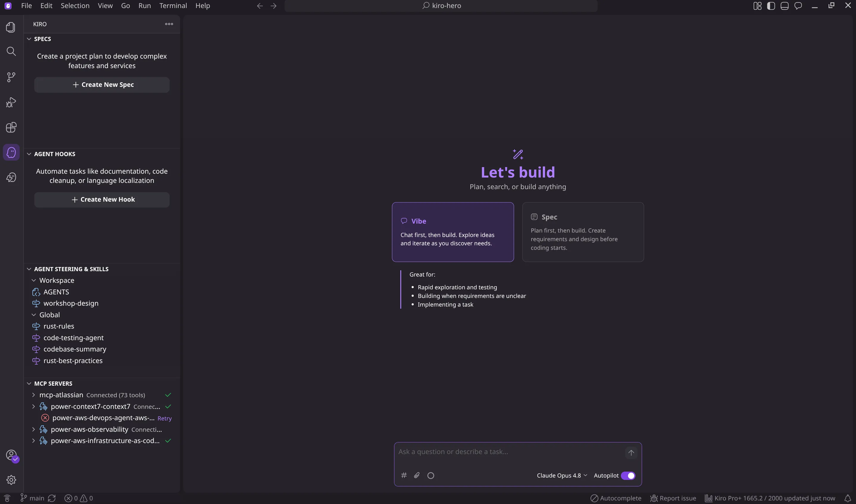Open the Claude Opus 4.8 model dropdown

coord(562,475)
